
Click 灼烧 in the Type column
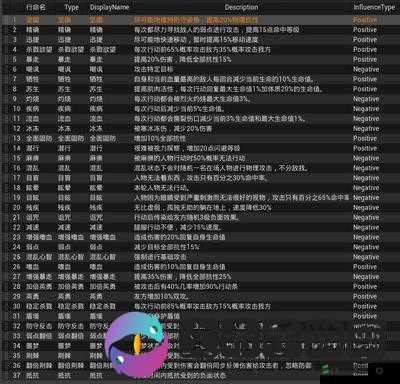(x=64, y=99)
